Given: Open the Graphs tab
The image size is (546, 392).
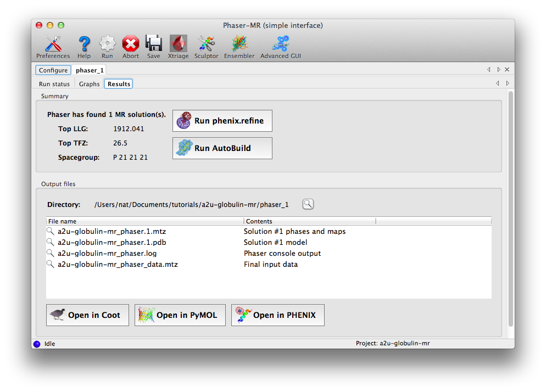Looking at the screenshot, I should tap(89, 84).
